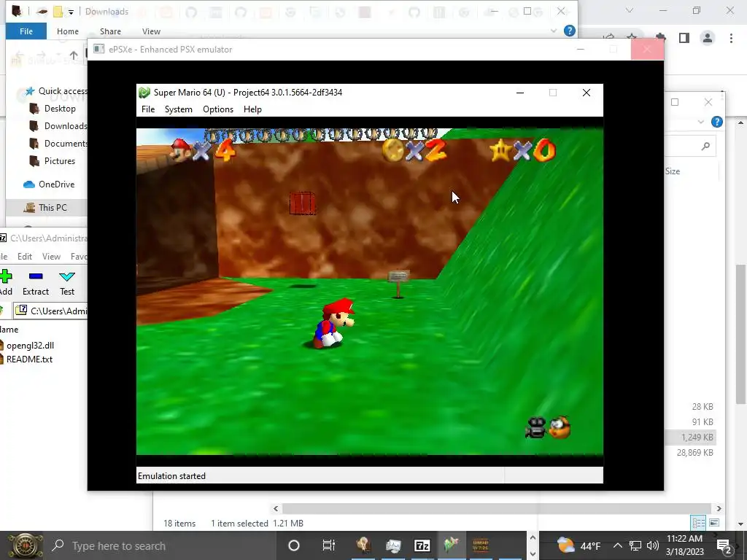
Task: Open Quick Access Toolbar dropdown arrow
Action: (x=71, y=12)
